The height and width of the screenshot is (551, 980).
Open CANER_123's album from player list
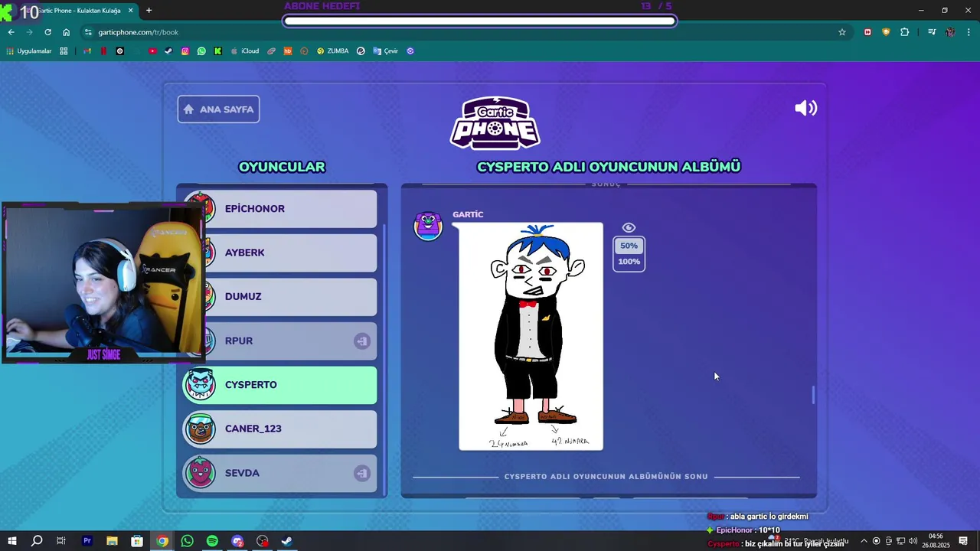pyautogui.click(x=280, y=429)
